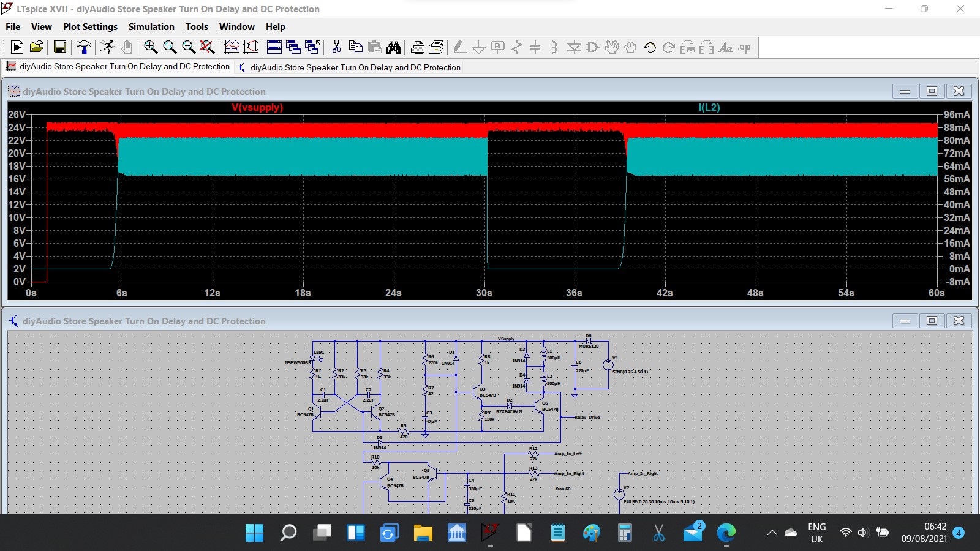Open Control Panel hammer icon
The width and height of the screenshot is (980, 551).
84,47
